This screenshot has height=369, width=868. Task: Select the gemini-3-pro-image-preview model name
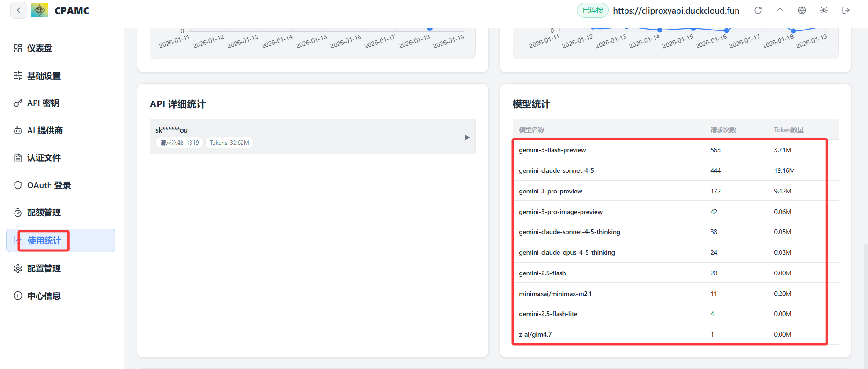pyautogui.click(x=560, y=212)
